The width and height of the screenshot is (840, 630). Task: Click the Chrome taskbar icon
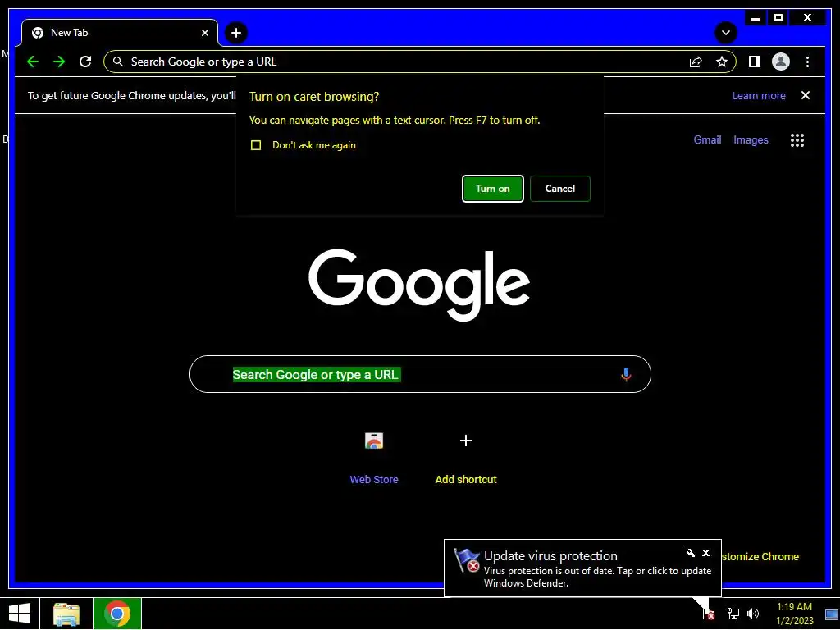click(x=117, y=614)
